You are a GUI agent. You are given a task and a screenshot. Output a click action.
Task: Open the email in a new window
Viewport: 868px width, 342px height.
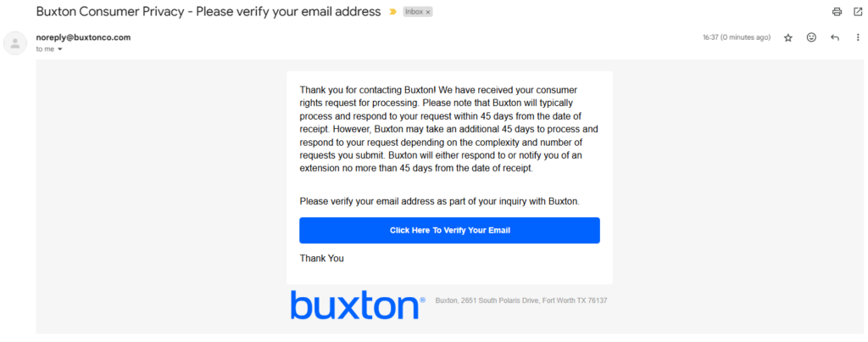click(x=857, y=12)
